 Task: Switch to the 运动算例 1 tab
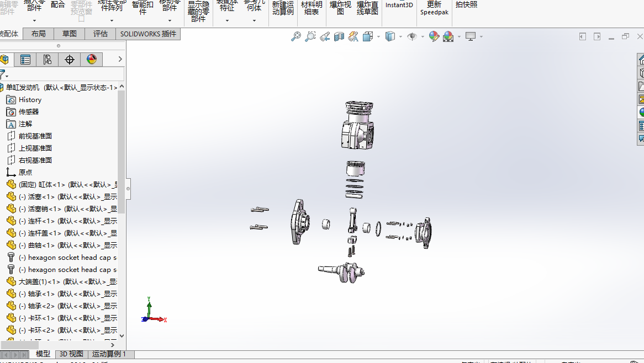point(109,354)
